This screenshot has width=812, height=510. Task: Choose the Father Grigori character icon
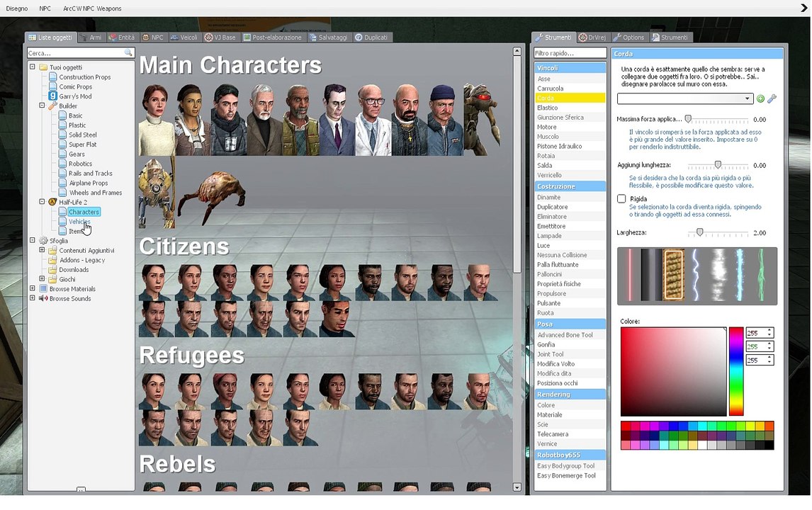[x=410, y=120]
